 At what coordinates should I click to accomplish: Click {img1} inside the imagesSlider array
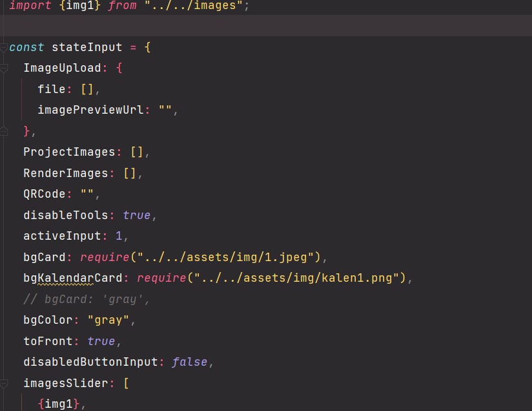pyautogui.click(x=58, y=404)
